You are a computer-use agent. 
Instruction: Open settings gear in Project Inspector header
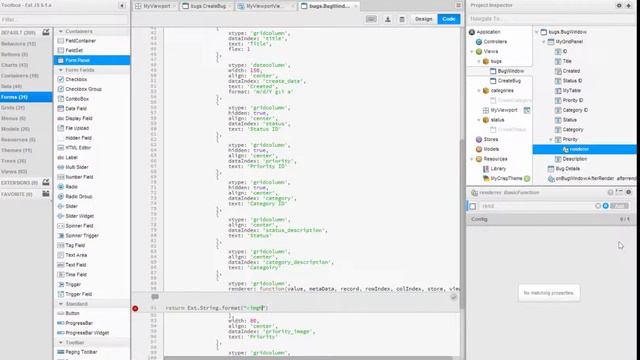pos(619,6)
